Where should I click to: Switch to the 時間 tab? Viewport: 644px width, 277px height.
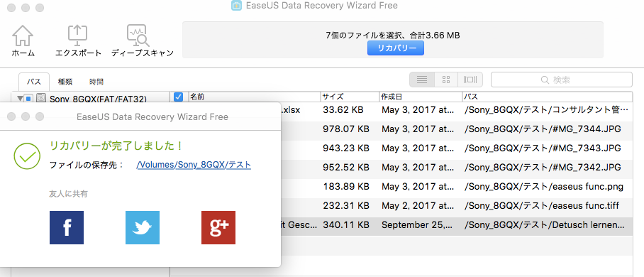click(x=96, y=82)
